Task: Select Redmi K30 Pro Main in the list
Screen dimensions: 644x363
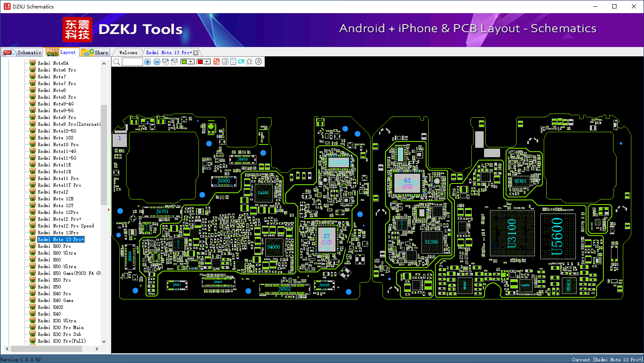Action: coord(61,327)
